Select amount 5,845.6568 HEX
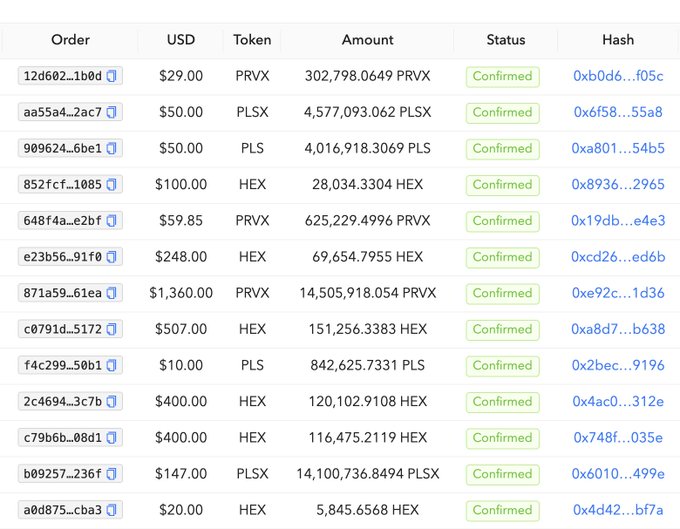 coord(367,509)
